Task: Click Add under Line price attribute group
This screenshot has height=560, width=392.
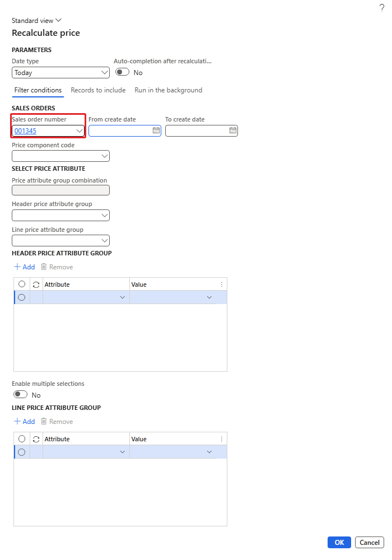Action: point(24,422)
